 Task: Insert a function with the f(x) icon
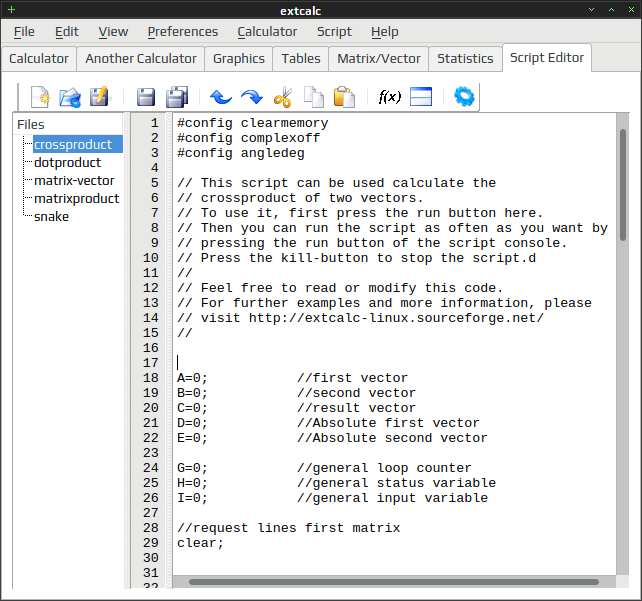(x=389, y=97)
